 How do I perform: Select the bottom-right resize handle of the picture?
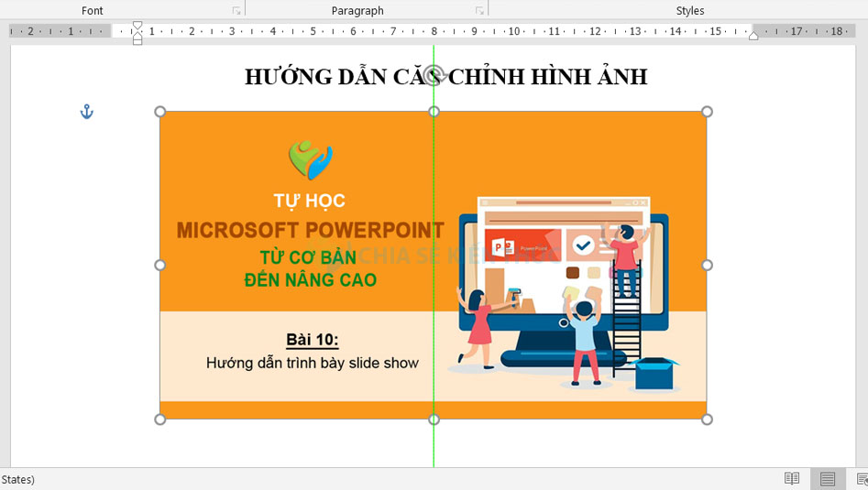click(x=707, y=419)
